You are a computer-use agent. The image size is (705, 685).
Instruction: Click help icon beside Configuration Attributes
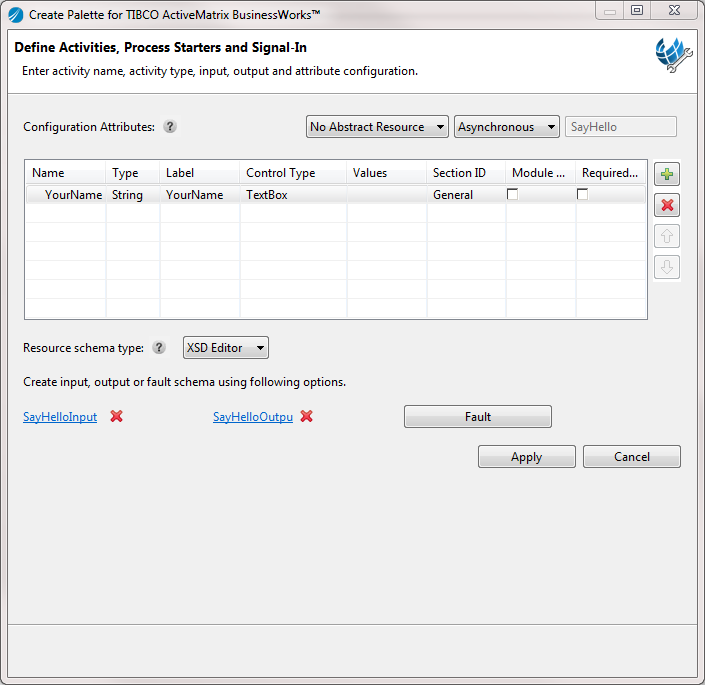click(x=170, y=127)
